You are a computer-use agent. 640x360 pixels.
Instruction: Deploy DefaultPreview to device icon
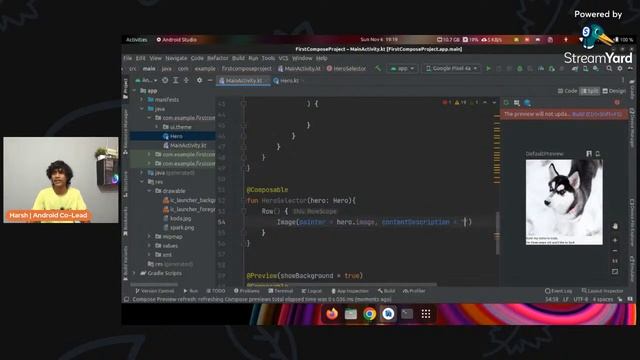[597, 153]
